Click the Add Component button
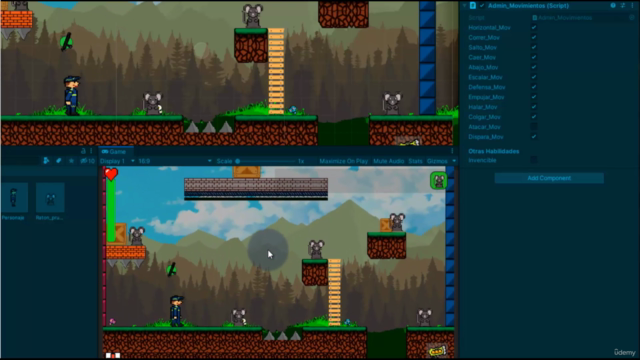640x360 pixels. [x=549, y=178]
